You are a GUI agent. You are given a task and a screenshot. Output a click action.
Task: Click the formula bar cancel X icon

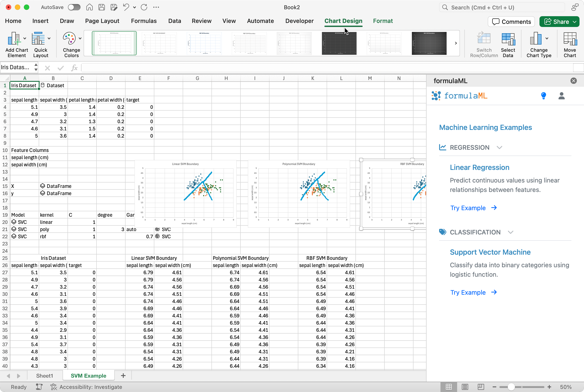[x=47, y=68]
